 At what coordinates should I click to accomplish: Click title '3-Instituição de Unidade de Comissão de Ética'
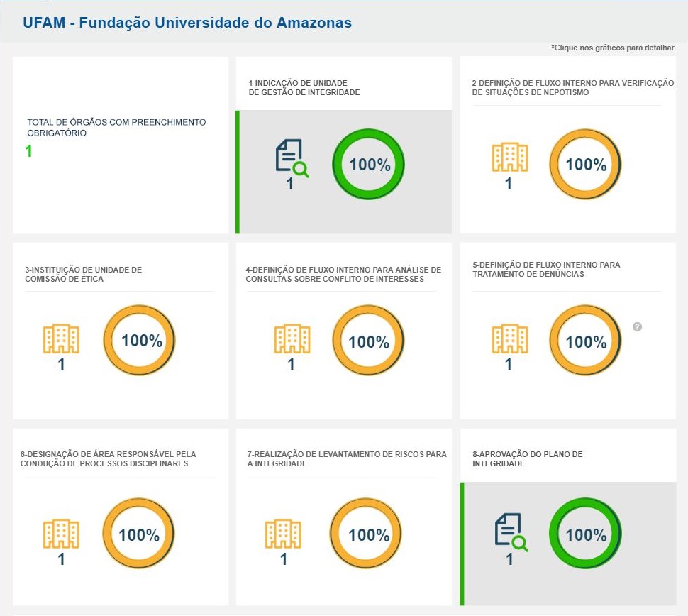tap(84, 274)
